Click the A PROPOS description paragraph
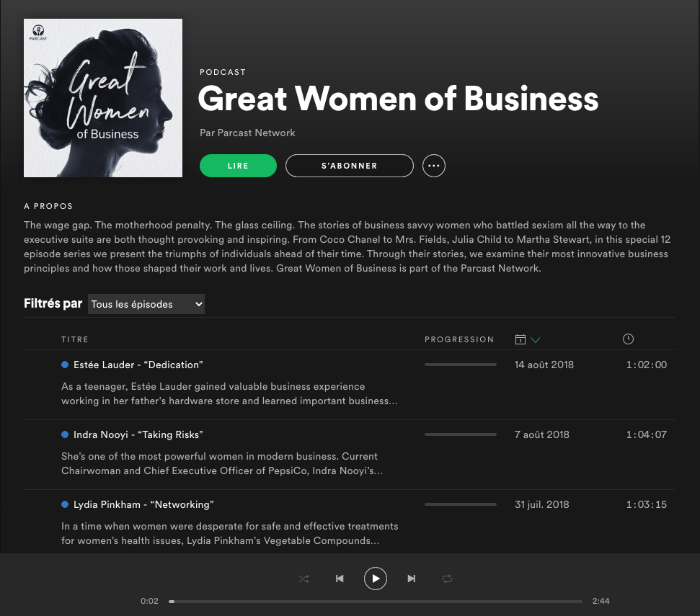The height and width of the screenshot is (616, 700). point(347,246)
